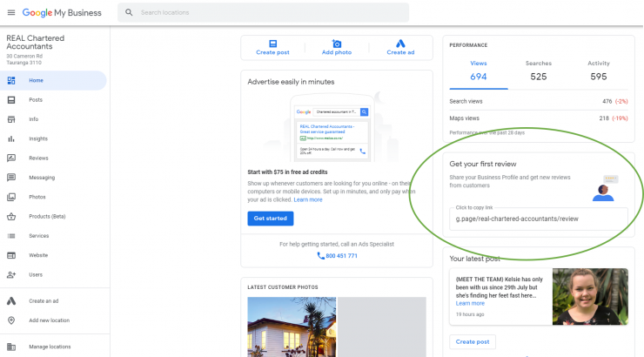644x357 pixels.
Task: Click the Create post button under latest post
Action: (x=473, y=342)
